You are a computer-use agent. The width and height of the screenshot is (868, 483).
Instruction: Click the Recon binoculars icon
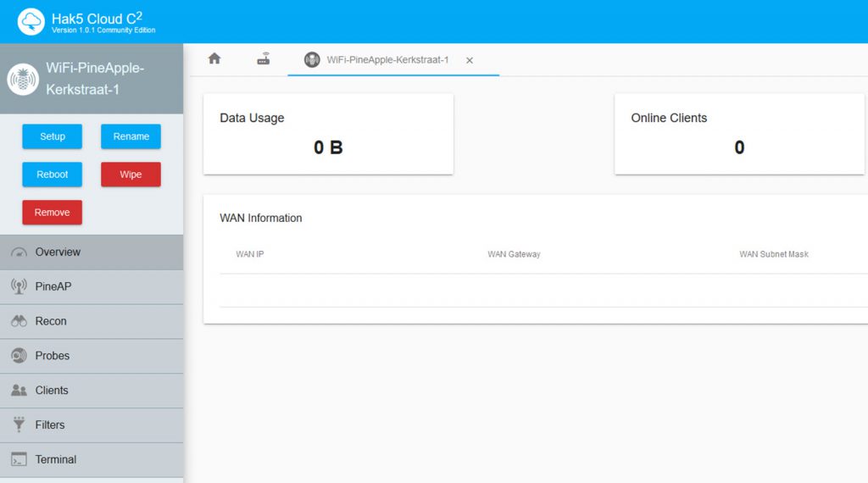pyautogui.click(x=19, y=321)
